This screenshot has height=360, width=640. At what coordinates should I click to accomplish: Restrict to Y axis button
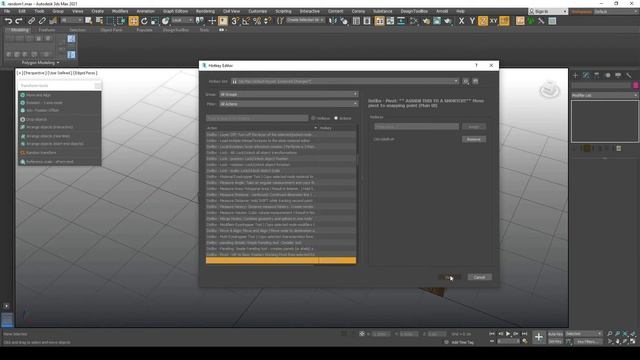point(472,21)
